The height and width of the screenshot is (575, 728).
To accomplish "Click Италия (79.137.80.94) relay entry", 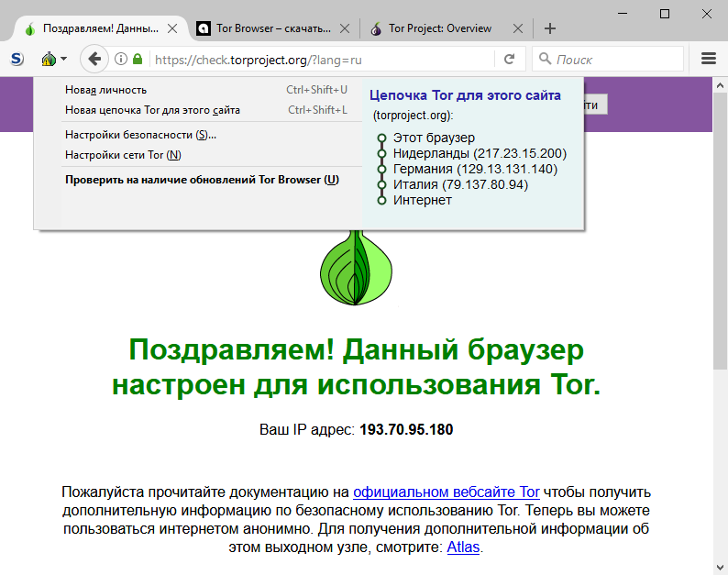I will pyautogui.click(x=460, y=184).
